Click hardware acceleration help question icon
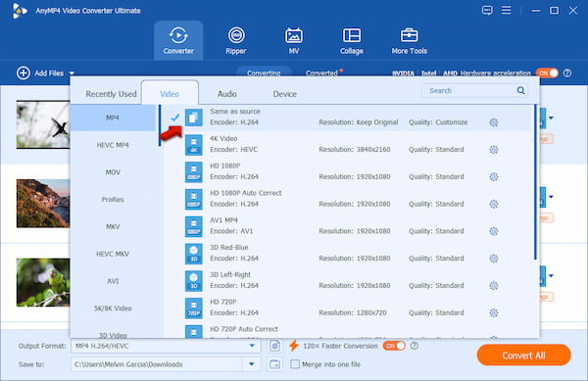Image resolution: width=588 pixels, height=381 pixels. point(567,73)
